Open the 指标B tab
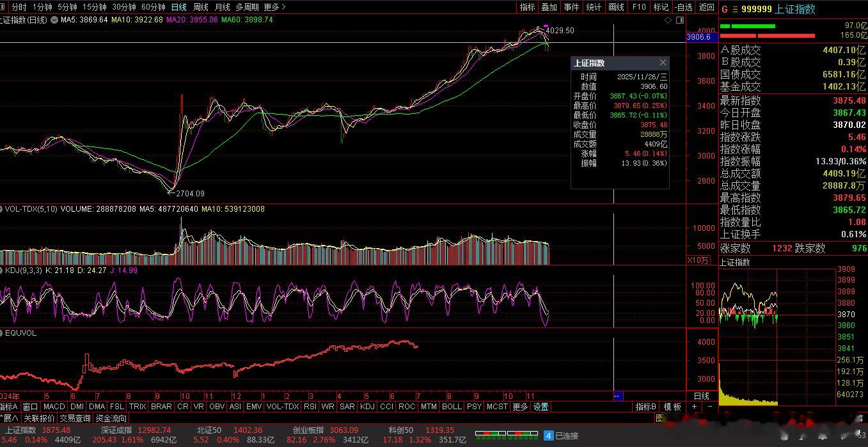The width and height of the screenshot is (868, 447). (646, 407)
